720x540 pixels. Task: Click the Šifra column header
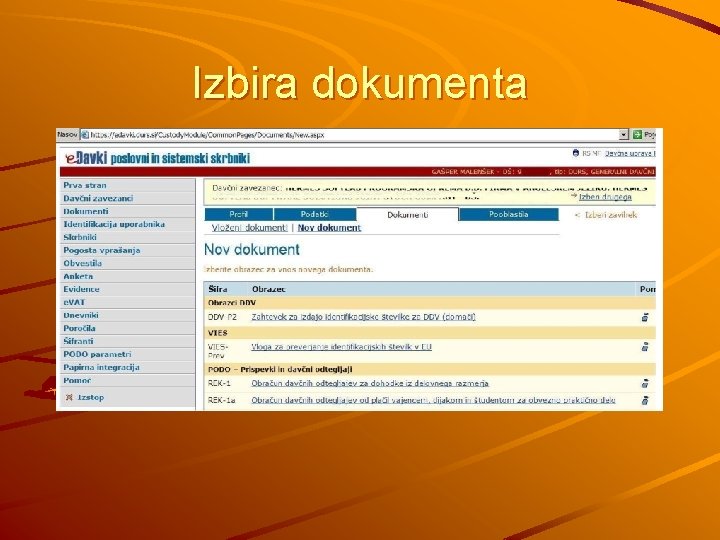coord(218,289)
